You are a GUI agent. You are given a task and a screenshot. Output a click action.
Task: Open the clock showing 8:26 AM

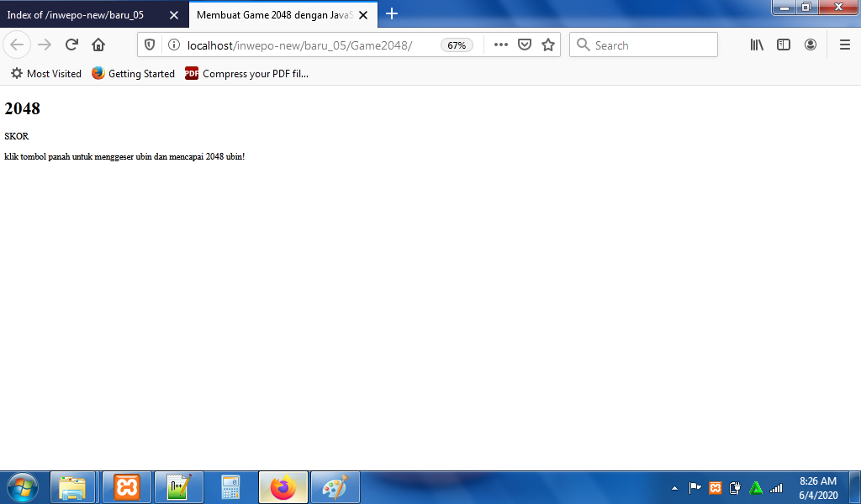tap(818, 488)
